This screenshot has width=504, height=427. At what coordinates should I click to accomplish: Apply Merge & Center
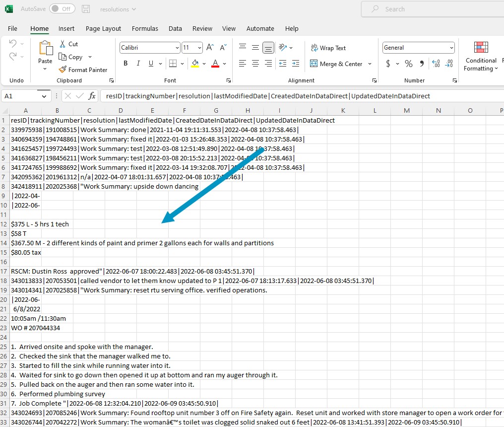[336, 64]
